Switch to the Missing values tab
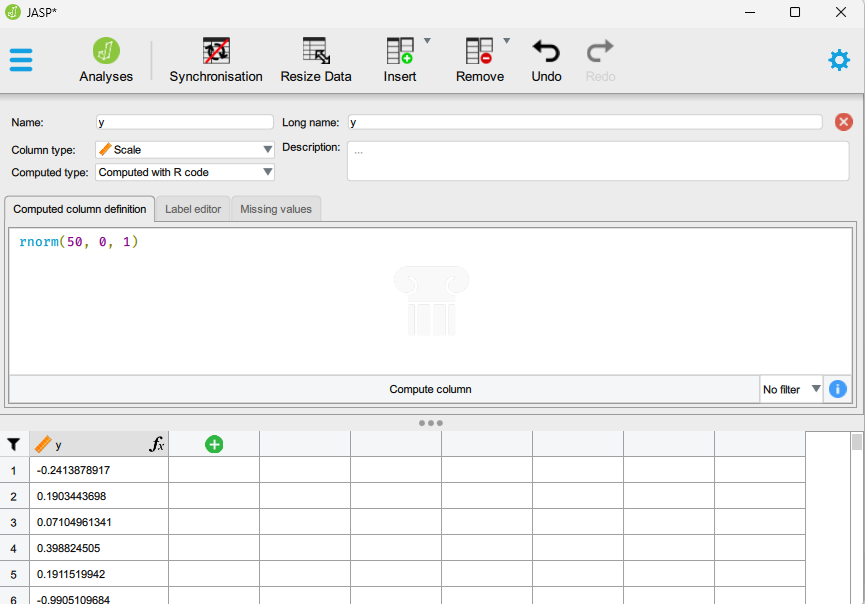865x604 pixels. [x=276, y=209]
